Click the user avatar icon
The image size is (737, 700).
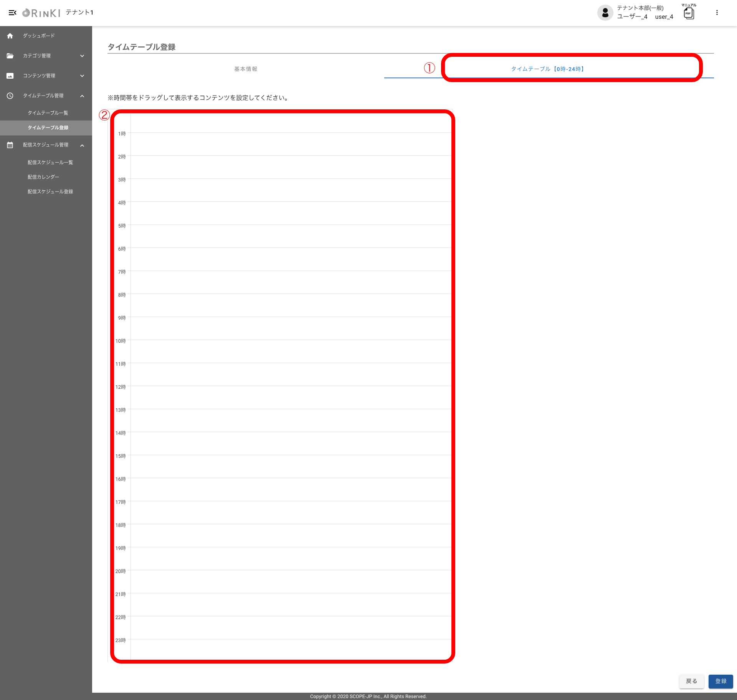tap(605, 13)
